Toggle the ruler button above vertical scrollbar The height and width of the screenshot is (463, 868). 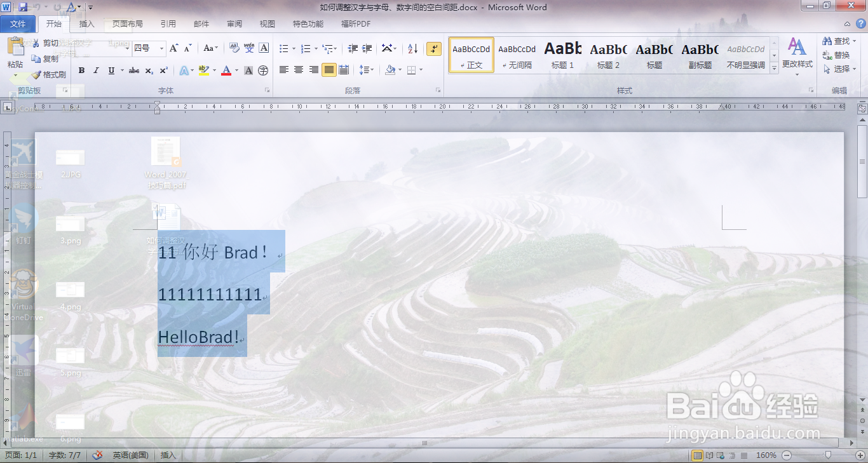pos(862,109)
